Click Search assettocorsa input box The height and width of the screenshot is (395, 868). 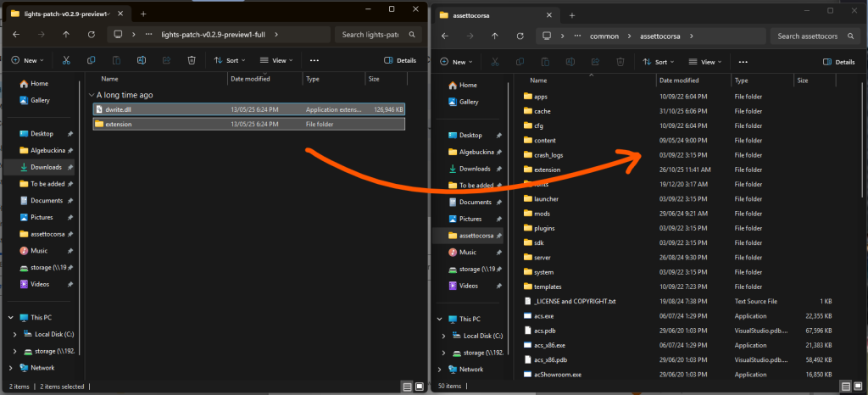coord(811,36)
